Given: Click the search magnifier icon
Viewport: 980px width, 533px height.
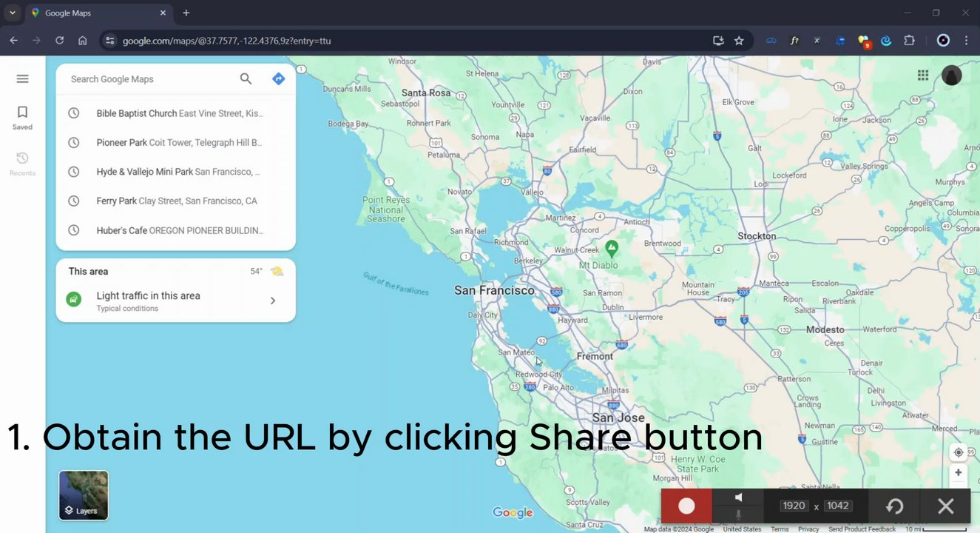Looking at the screenshot, I should coord(246,79).
